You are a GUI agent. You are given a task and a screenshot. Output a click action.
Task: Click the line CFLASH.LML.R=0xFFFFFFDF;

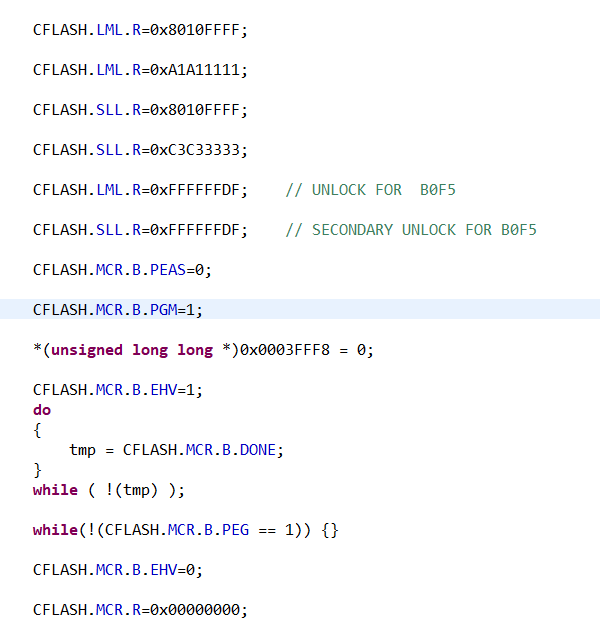coord(140,190)
